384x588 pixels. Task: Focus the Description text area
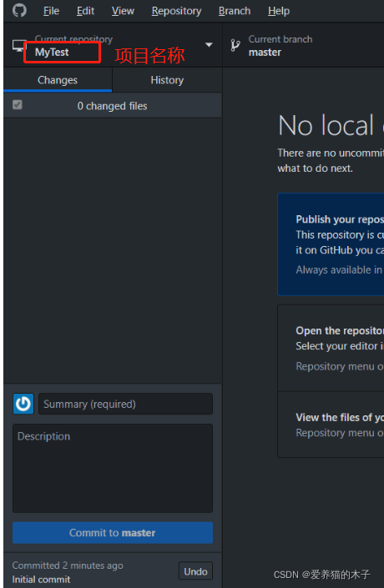(113, 468)
